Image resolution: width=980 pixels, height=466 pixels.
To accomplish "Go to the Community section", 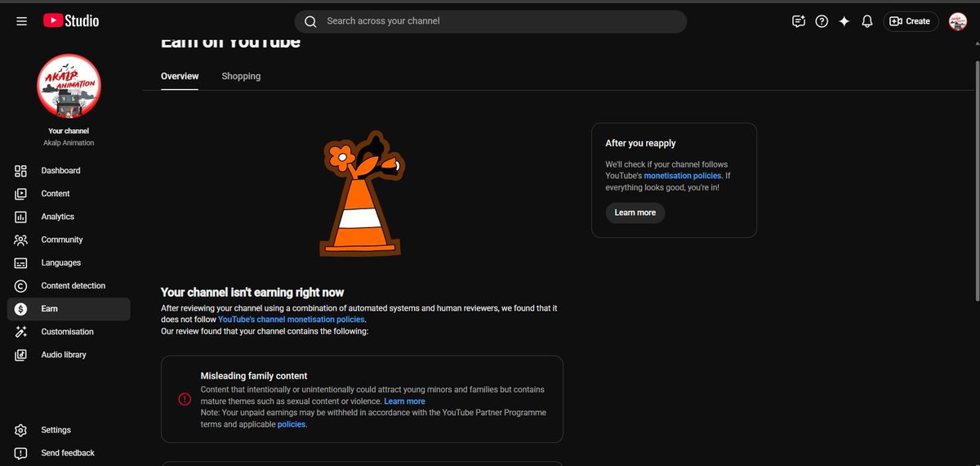I will click(x=69, y=240).
